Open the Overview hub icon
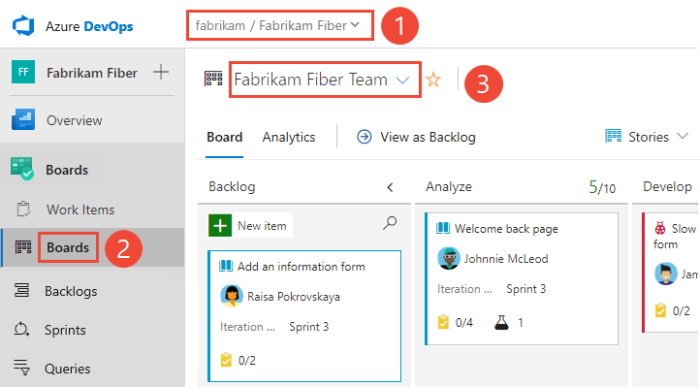 tap(23, 120)
